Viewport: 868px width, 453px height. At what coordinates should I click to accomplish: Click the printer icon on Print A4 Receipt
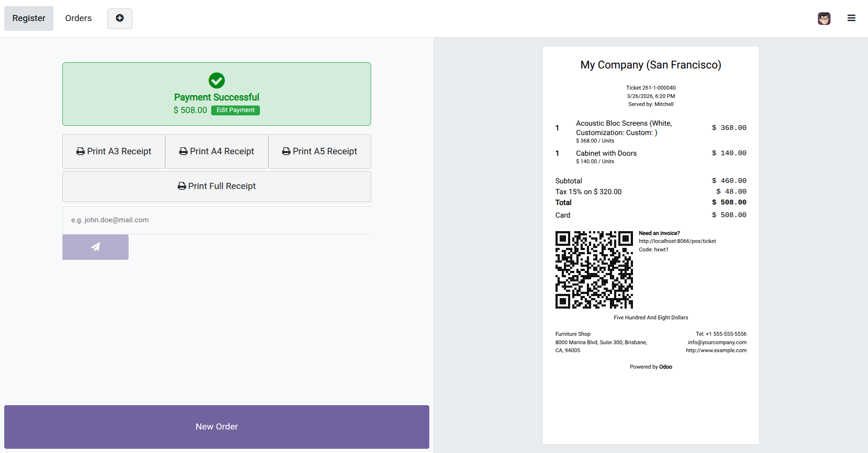click(183, 151)
